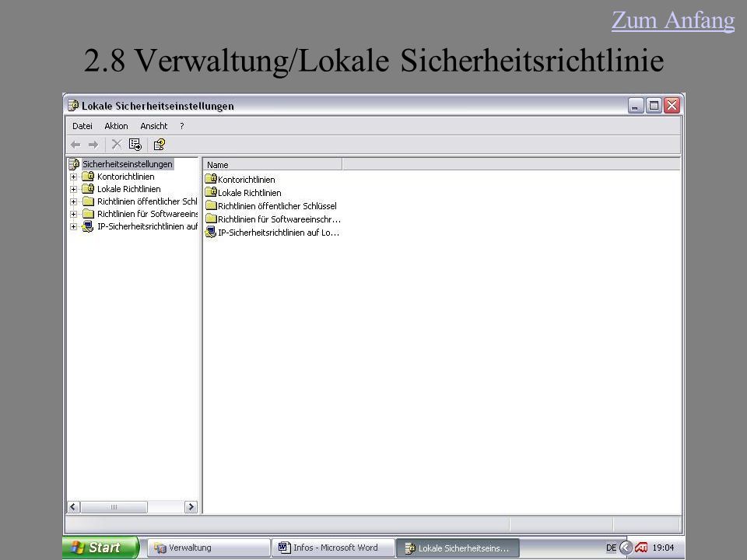This screenshot has height=560, width=747.
Task: Follow the Zum Anfang link
Action: click(x=672, y=20)
